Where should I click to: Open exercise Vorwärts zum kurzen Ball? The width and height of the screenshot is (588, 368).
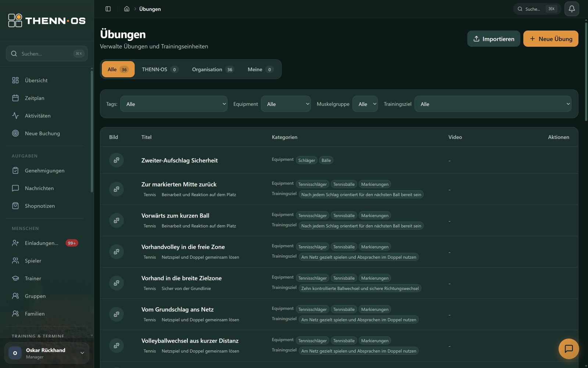(x=175, y=215)
